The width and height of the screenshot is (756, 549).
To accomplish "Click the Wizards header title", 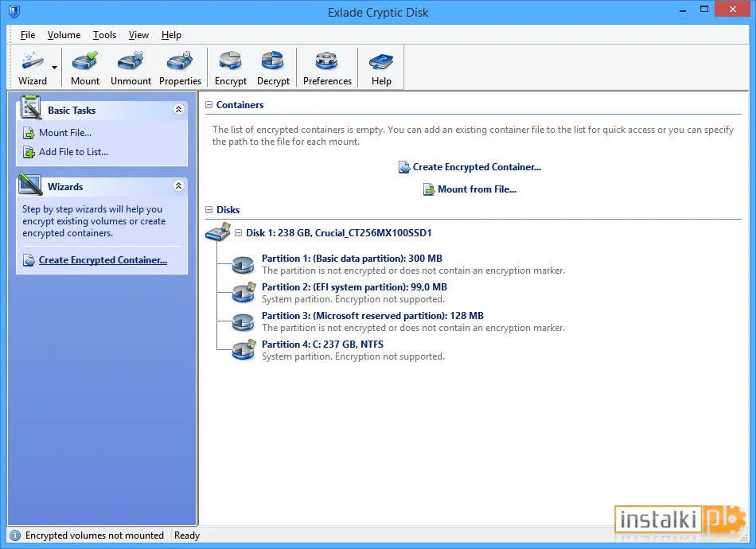I will pyautogui.click(x=65, y=186).
